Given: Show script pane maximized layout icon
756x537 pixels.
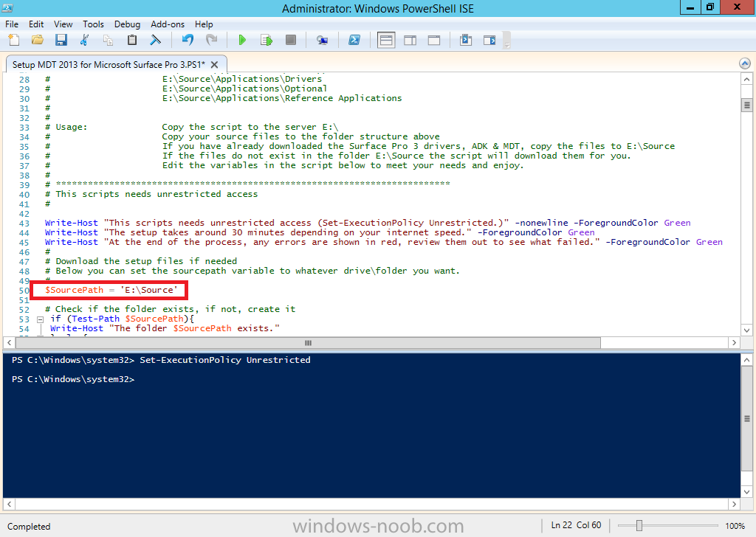Looking at the screenshot, I should 434,40.
